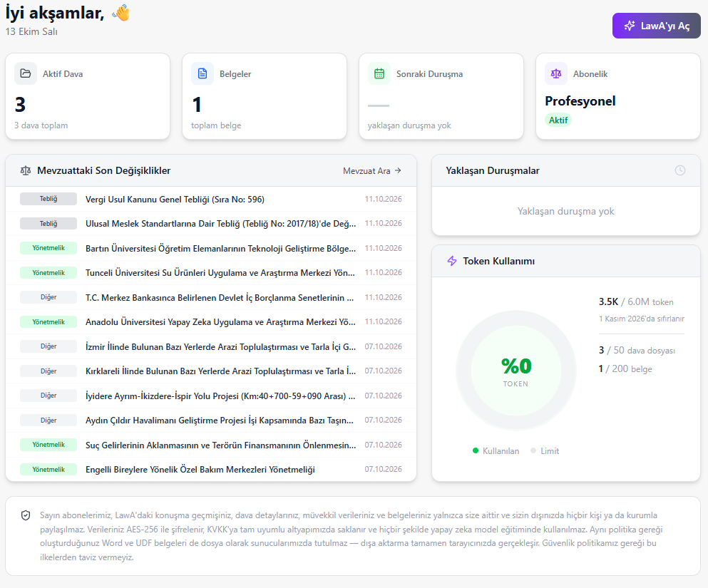
Task: Click the Aktif Dava count of 3
Action: 20,105
